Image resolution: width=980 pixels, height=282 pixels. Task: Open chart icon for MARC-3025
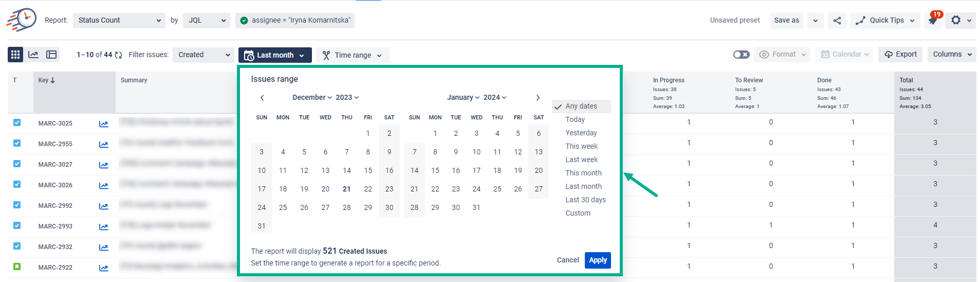(x=103, y=124)
